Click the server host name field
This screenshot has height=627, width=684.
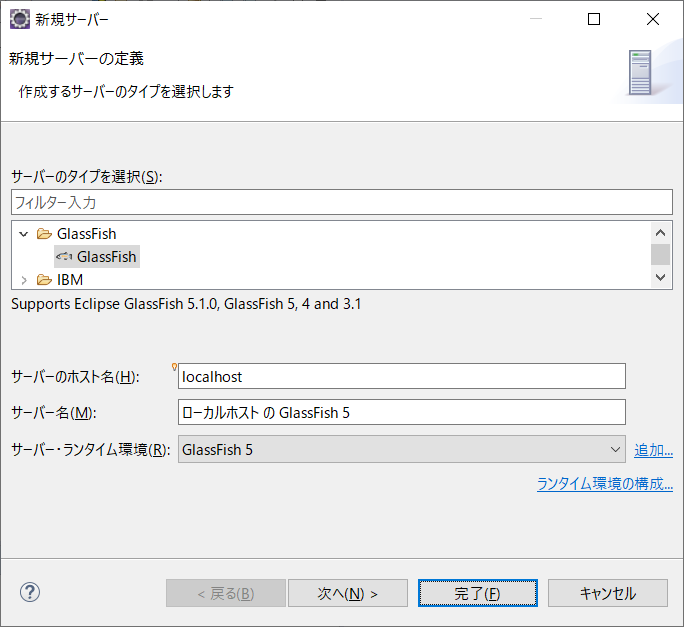401,376
